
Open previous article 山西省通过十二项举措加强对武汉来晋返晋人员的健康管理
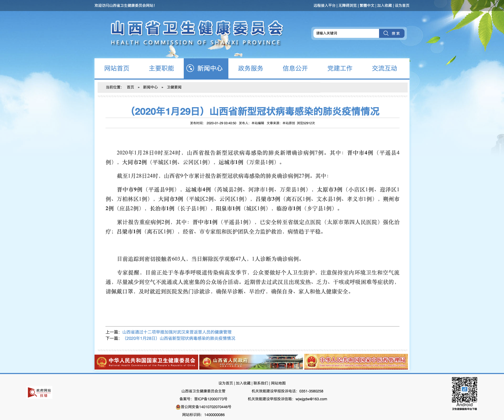(x=177, y=332)
